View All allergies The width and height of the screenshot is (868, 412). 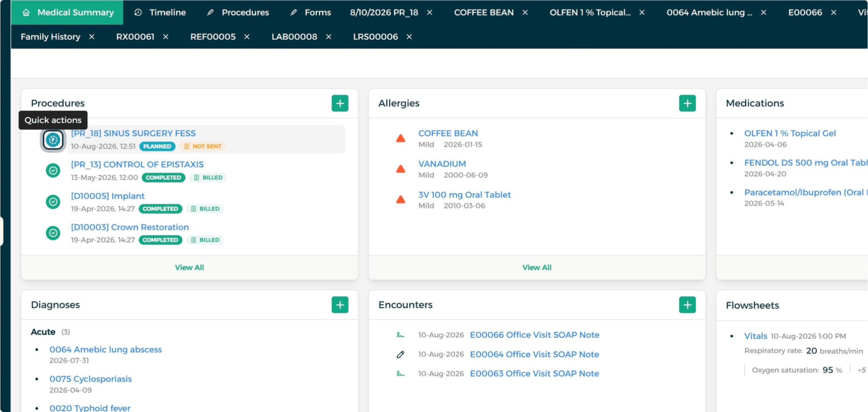pos(537,267)
